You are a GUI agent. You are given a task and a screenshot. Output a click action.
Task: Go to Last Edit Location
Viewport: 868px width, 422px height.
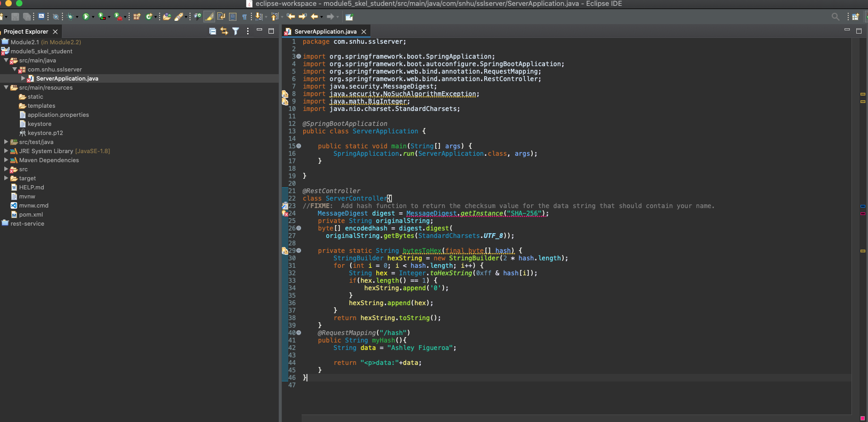click(290, 17)
